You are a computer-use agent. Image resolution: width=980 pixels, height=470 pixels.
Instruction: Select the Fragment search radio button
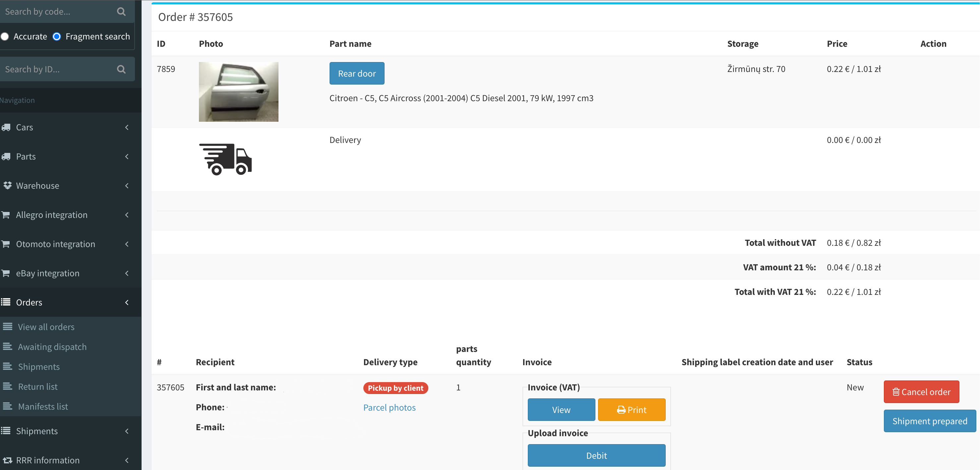(57, 36)
